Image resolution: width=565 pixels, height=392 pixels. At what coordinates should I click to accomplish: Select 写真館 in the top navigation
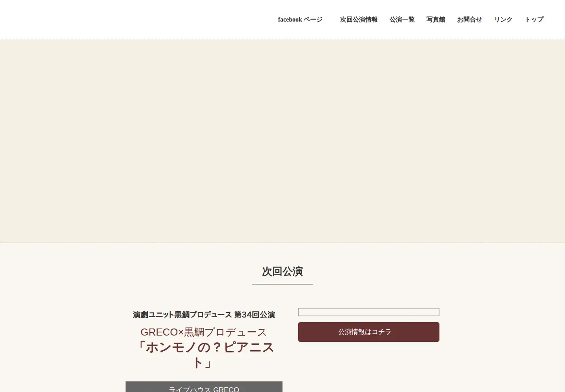[x=436, y=20]
